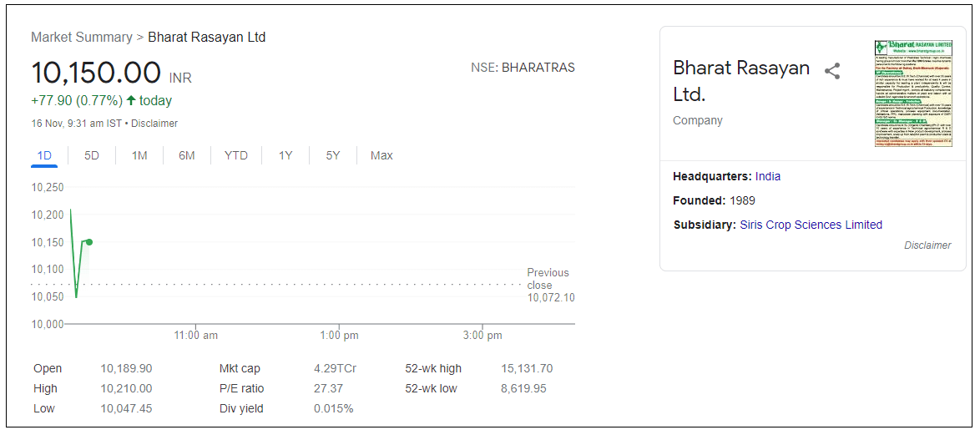This screenshot has width=980, height=435.
Task: Click the share icon next to Bharat Rasayan
Action: pyautogui.click(x=831, y=71)
